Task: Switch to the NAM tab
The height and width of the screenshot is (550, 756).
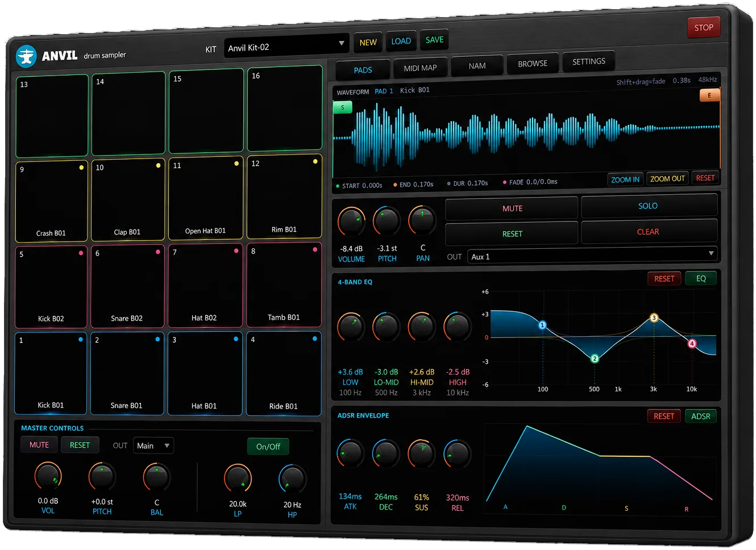Action: pos(477,65)
